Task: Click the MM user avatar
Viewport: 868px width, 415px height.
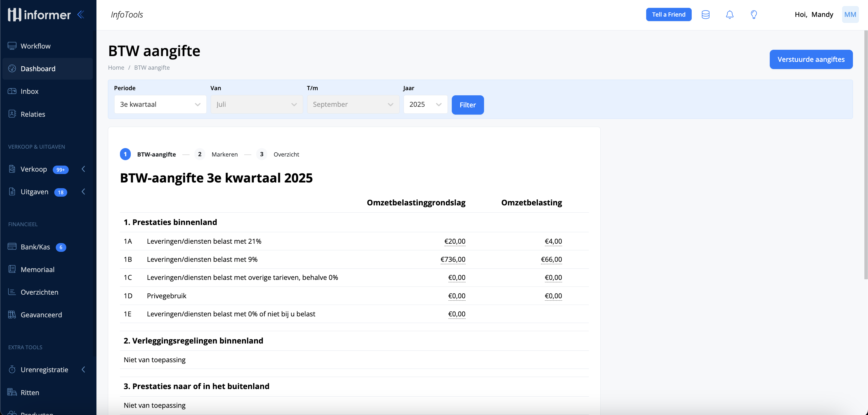Action: coord(850,14)
